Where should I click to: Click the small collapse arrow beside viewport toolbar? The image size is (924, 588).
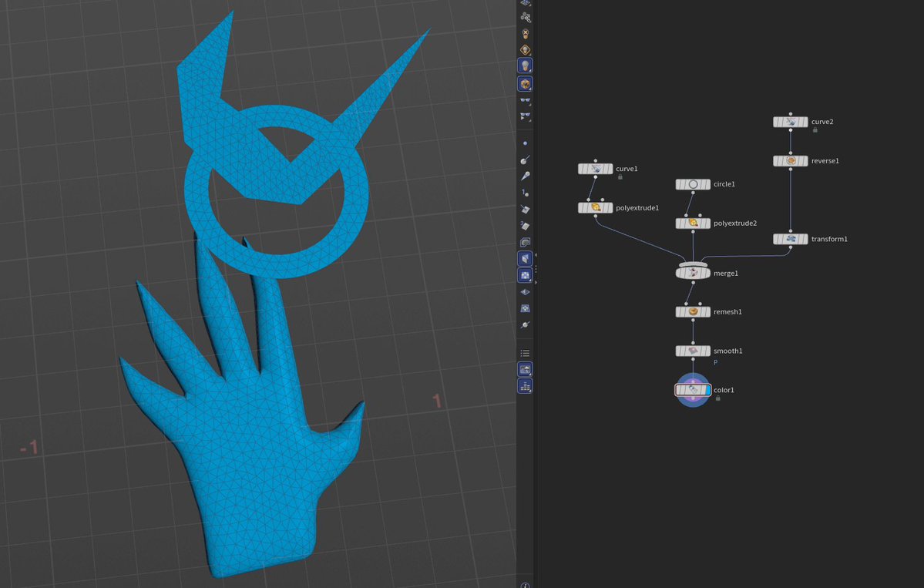(536, 255)
